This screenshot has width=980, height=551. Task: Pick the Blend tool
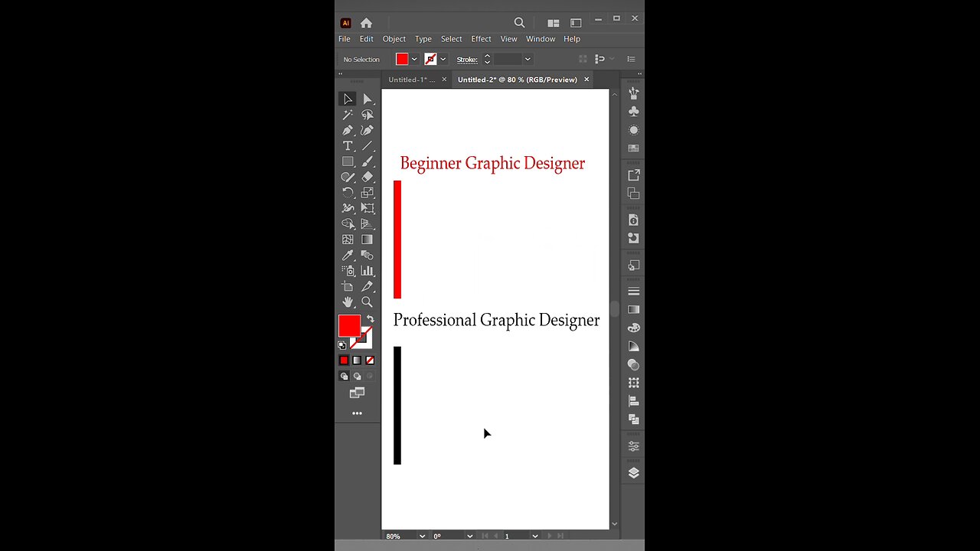pos(367,255)
